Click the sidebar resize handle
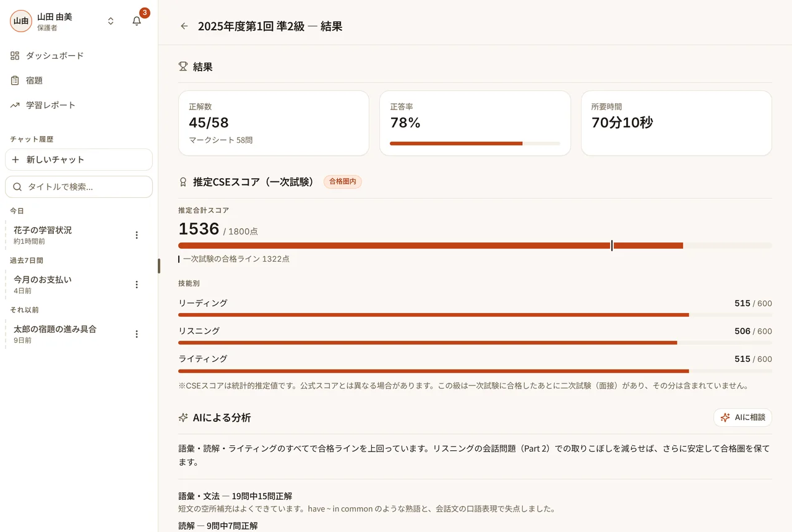Screen dimensions: 792x532 tap(159, 266)
